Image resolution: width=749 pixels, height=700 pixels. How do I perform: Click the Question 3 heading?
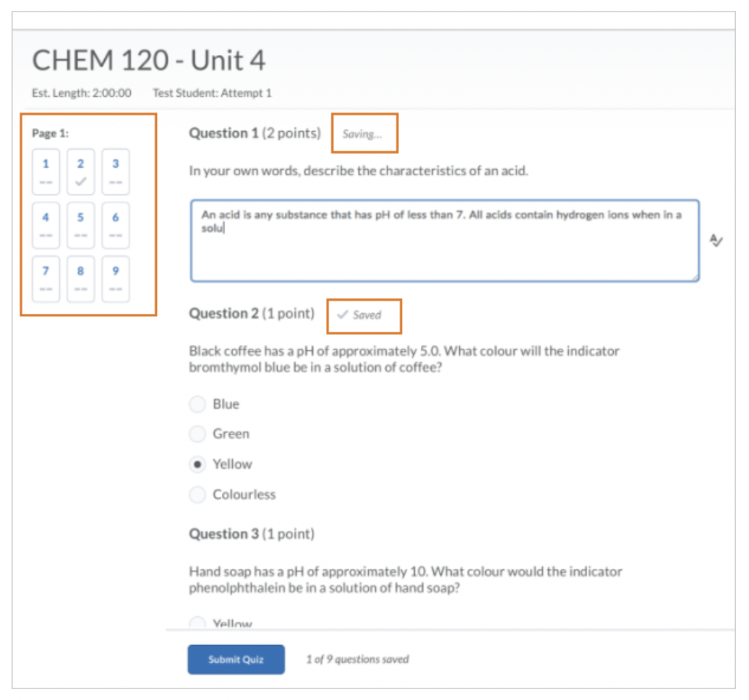pyautogui.click(x=252, y=534)
